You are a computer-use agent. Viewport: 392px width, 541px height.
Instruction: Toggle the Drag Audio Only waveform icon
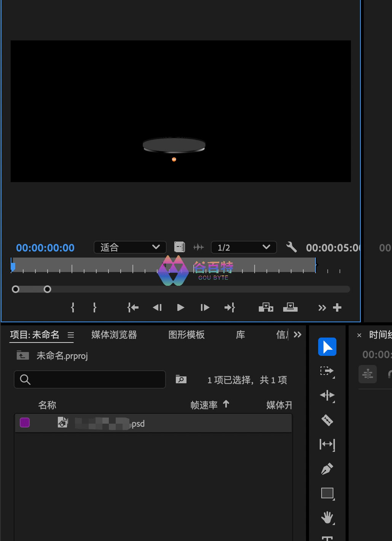(x=198, y=247)
